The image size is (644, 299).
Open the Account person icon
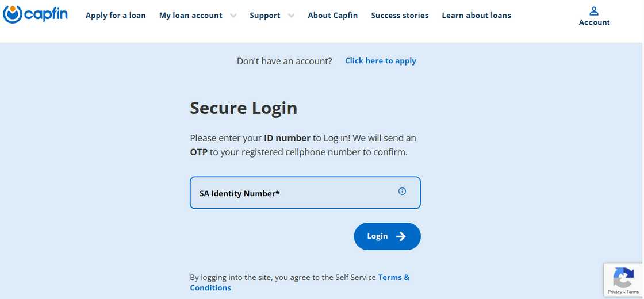[x=594, y=11]
